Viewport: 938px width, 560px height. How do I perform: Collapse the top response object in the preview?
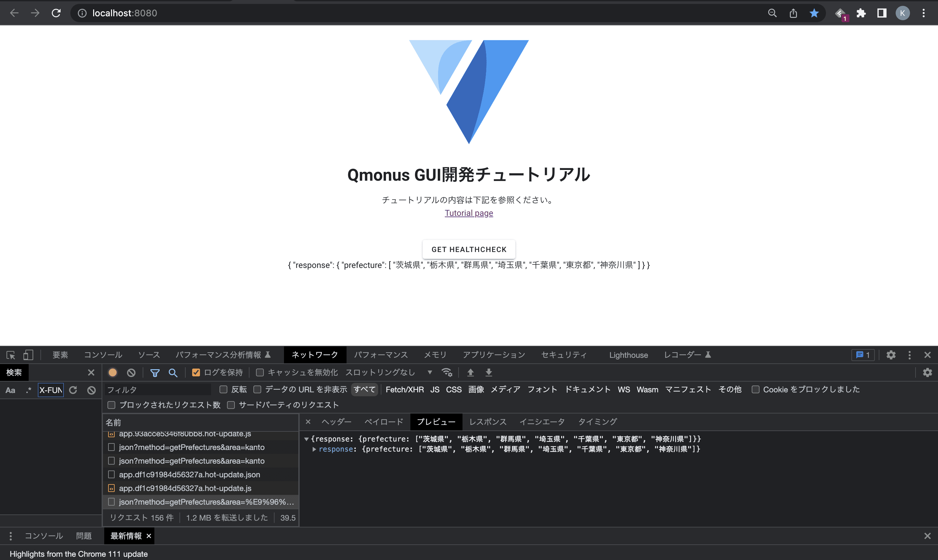(306, 439)
